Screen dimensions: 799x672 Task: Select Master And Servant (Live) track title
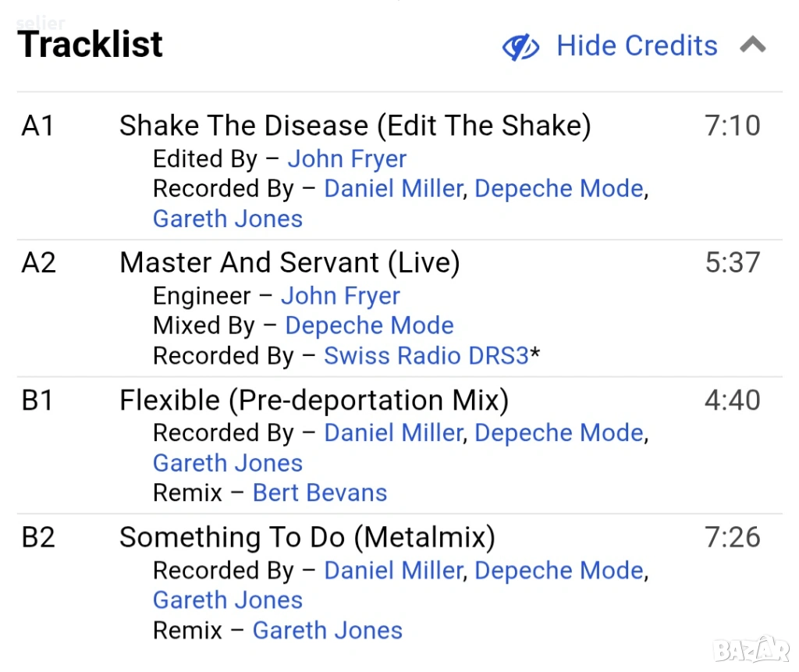click(x=289, y=263)
